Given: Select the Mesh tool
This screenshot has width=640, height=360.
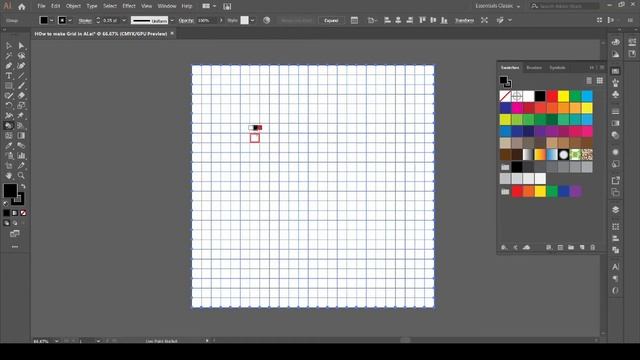Looking at the screenshot, I should click(9, 136).
